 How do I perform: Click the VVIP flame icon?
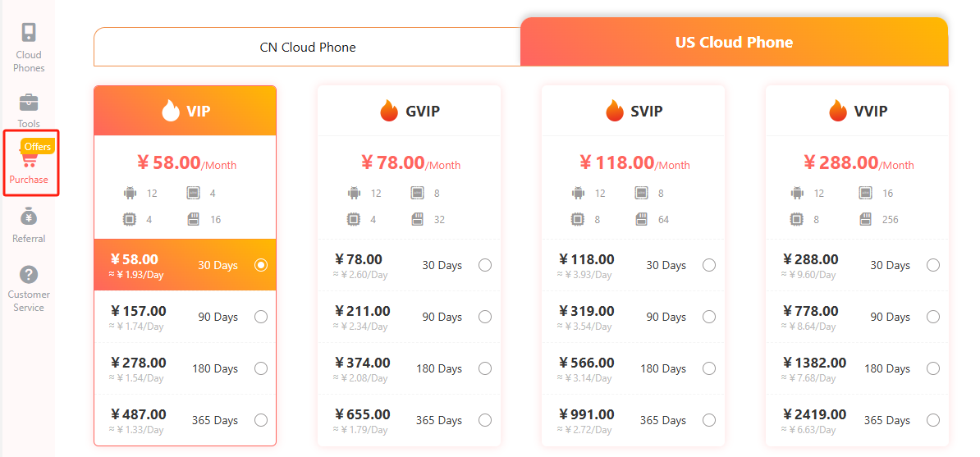(838, 112)
